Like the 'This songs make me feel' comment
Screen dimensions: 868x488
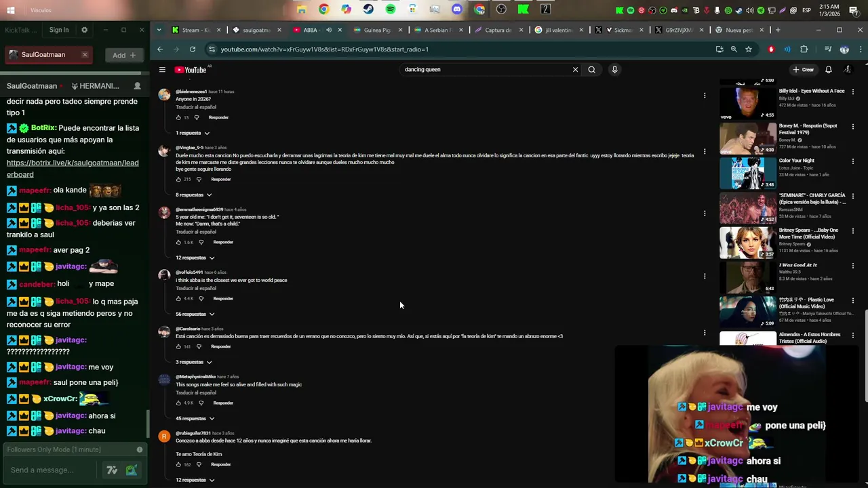pyautogui.click(x=178, y=403)
